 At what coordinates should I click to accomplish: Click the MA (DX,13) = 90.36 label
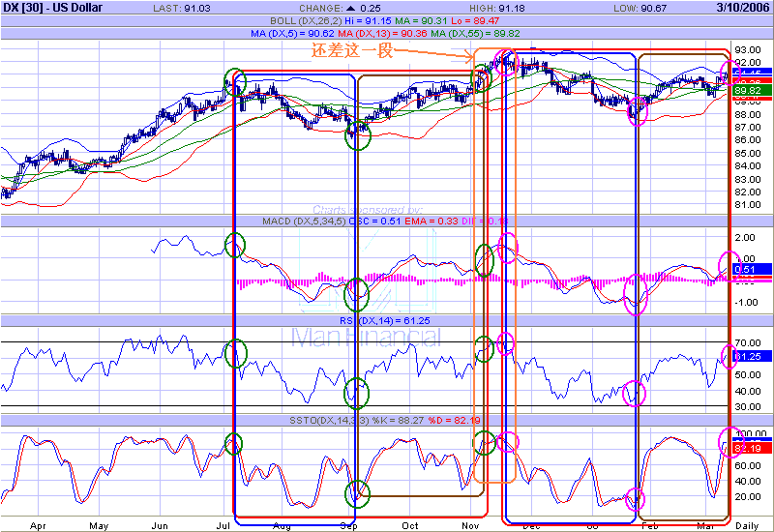click(383, 34)
